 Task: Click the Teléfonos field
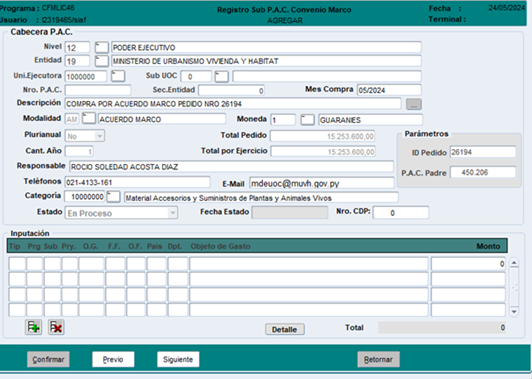137,182
